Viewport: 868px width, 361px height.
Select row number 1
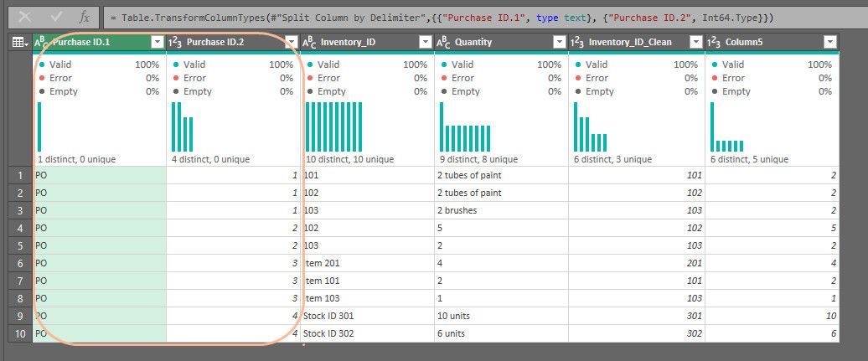tap(21, 176)
